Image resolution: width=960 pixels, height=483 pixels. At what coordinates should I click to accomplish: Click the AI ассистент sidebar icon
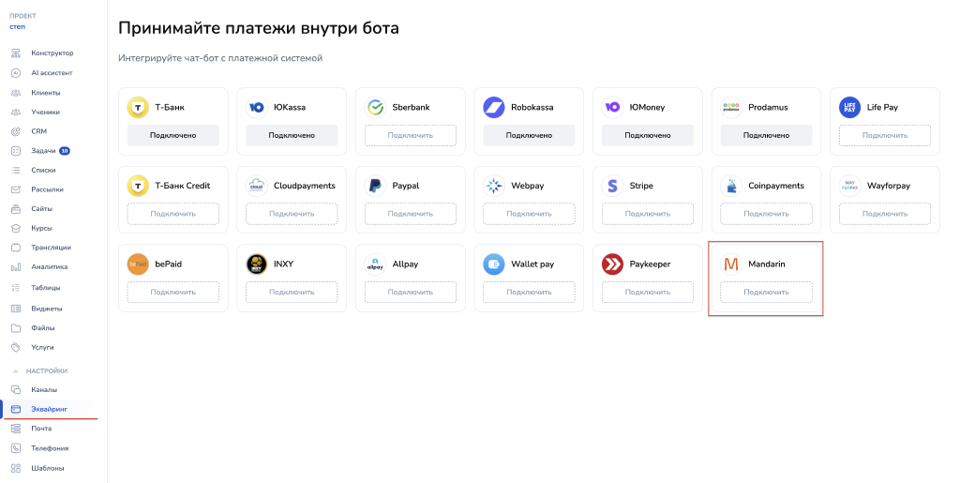point(16,73)
